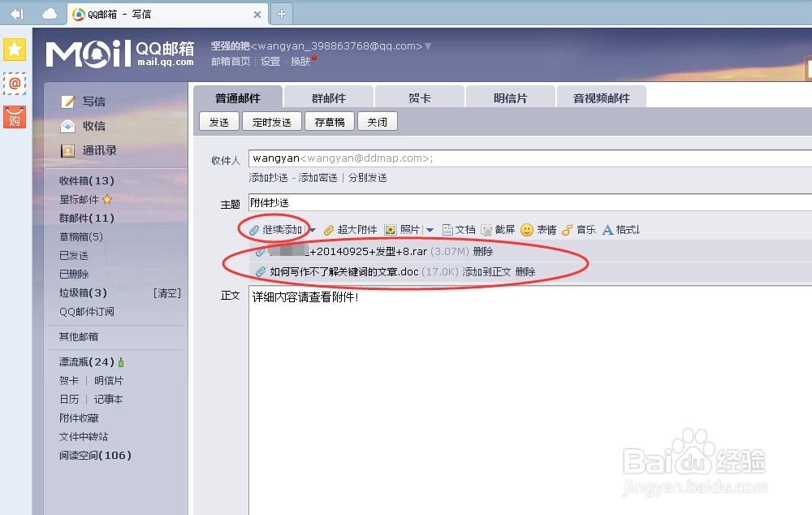Switch to the 贺卡 tab
This screenshot has height=515, width=812.
click(x=419, y=96)
